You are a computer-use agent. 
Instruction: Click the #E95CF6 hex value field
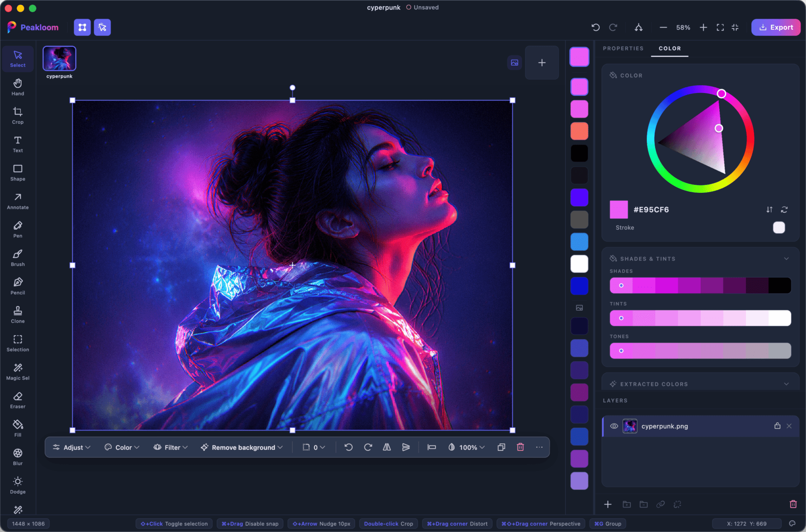point(651,210)
